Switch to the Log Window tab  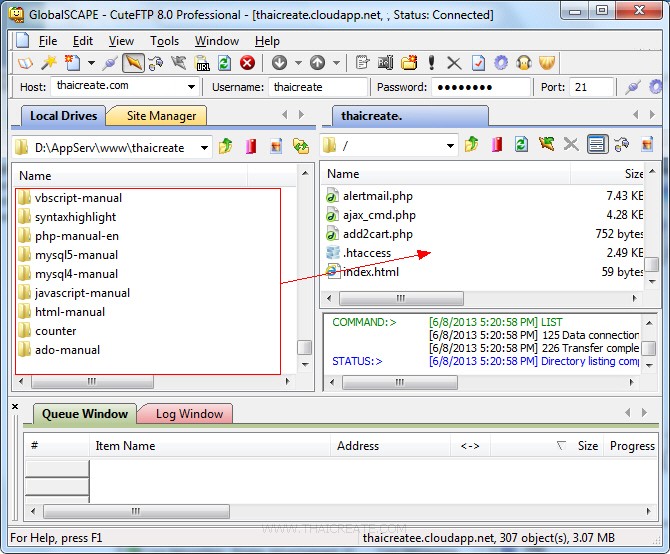[188, 414]
